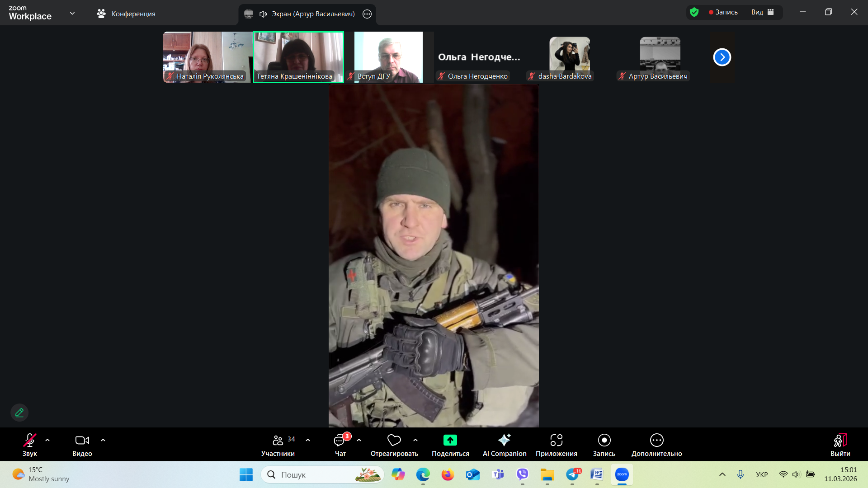Expand video options arrow next to Видео
Viewport: 868px width, 488px height.
click(103, 440)
